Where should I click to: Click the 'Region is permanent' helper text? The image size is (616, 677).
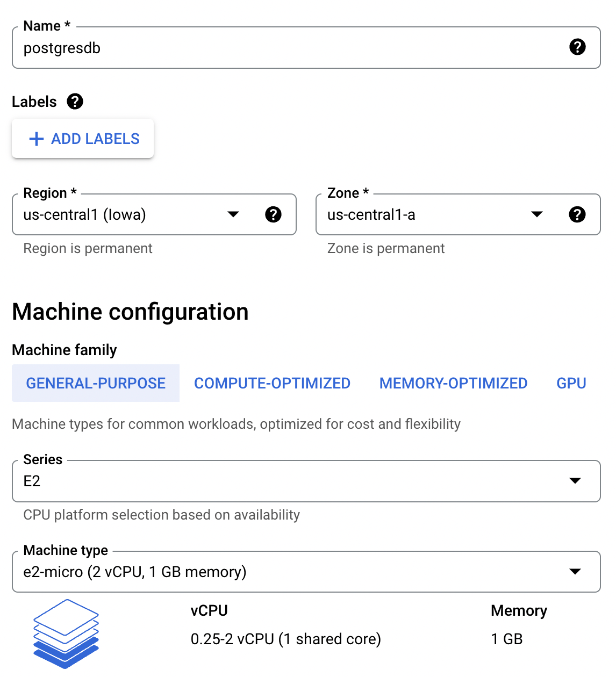coord(88,248)
